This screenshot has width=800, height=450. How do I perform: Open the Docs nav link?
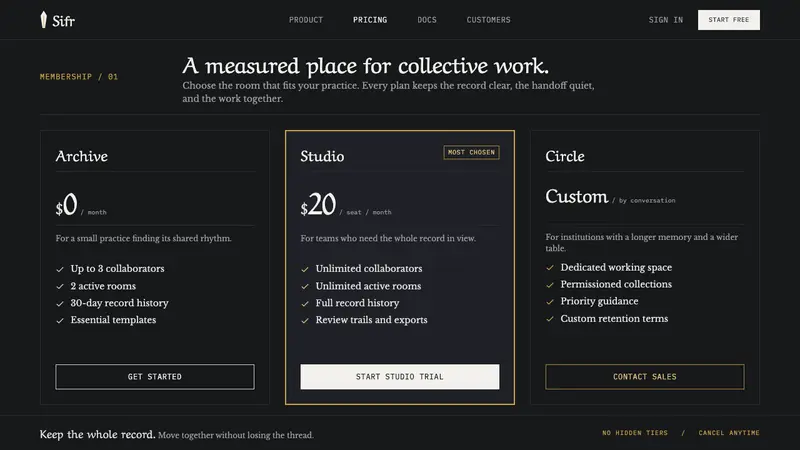(x=427, y=20)
